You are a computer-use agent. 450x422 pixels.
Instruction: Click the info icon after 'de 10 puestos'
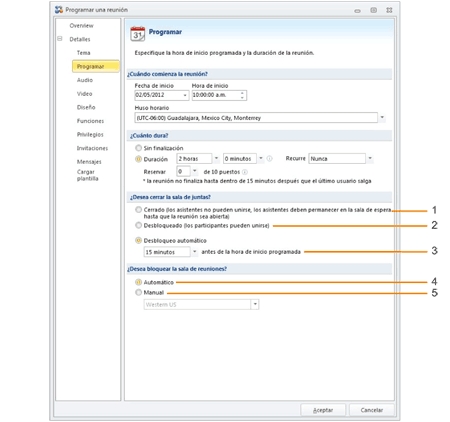245,172
